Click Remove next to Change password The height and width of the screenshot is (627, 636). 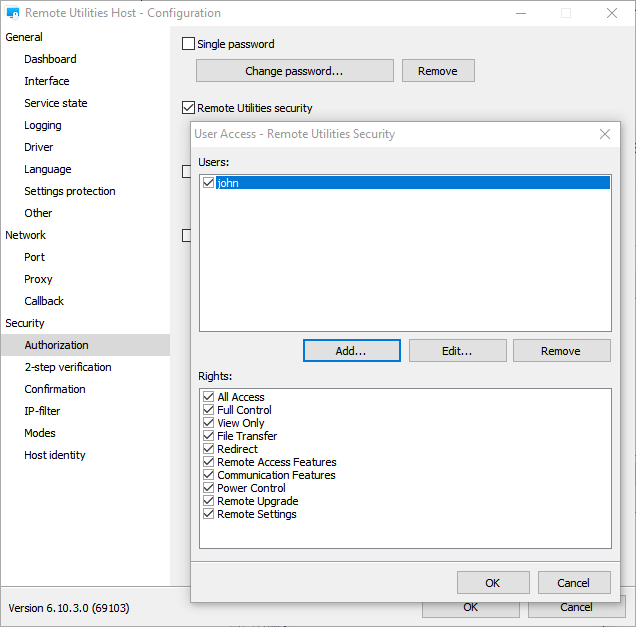coord(438,71)
